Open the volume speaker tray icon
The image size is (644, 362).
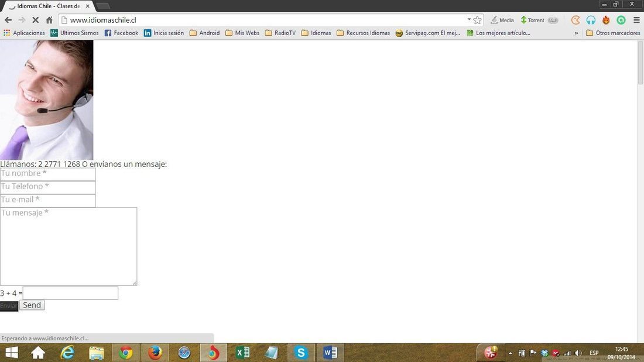578,353
